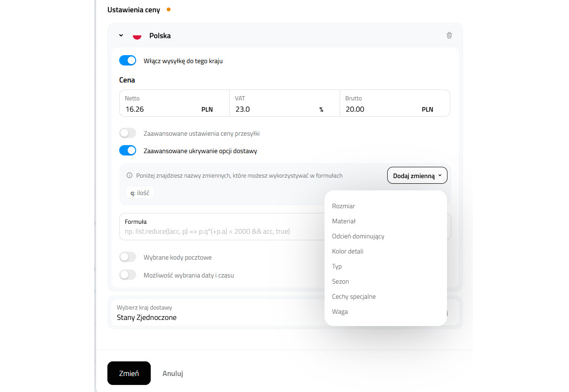Image resolution: width=569 pixels, height=392 pixels.
Task: Click the Netto price input field
Action: (x=174, y=103)
